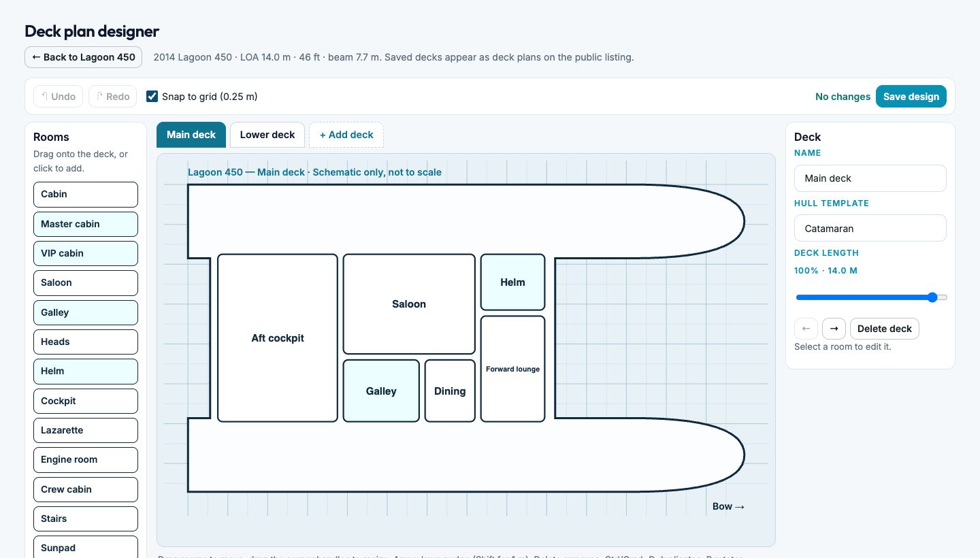Switch to the Main deck tab
The width and height of the screenshot is (980, 558).
point(191,135)
